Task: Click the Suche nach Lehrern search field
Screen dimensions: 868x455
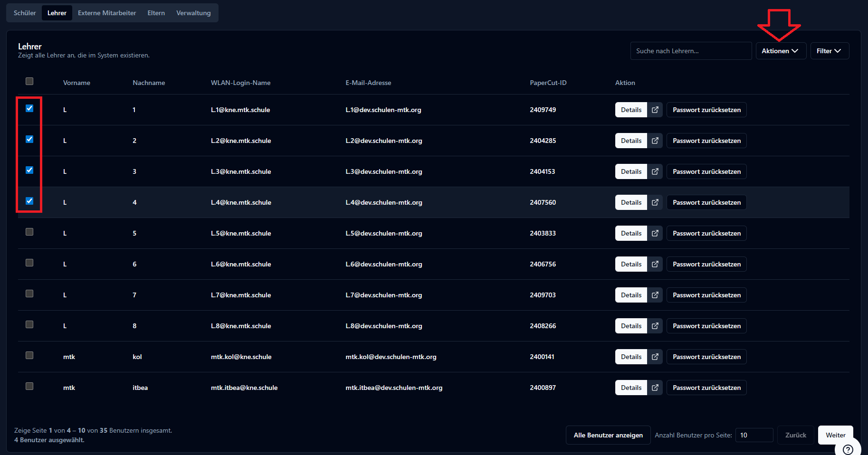Action: 691,51
